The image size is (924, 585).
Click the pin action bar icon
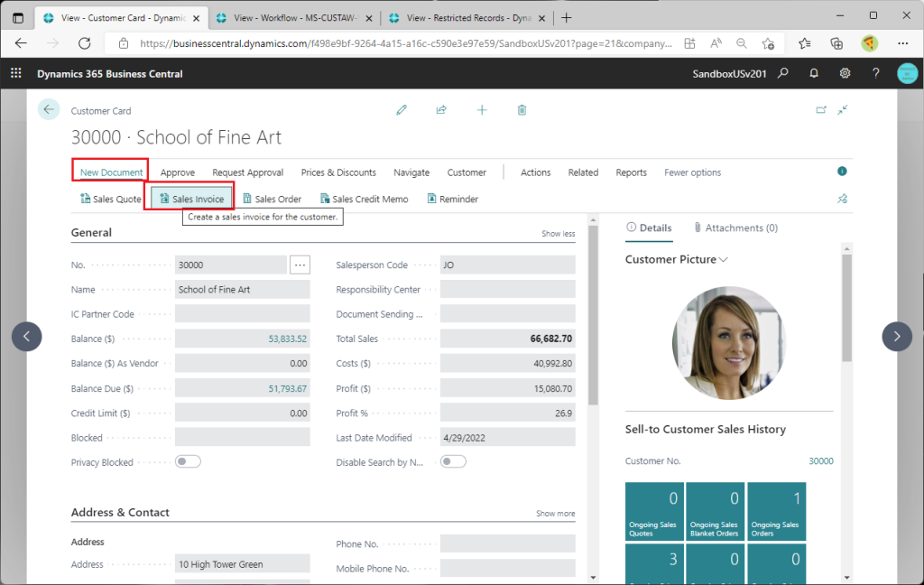pyautogui.click(x=843, y=199)
